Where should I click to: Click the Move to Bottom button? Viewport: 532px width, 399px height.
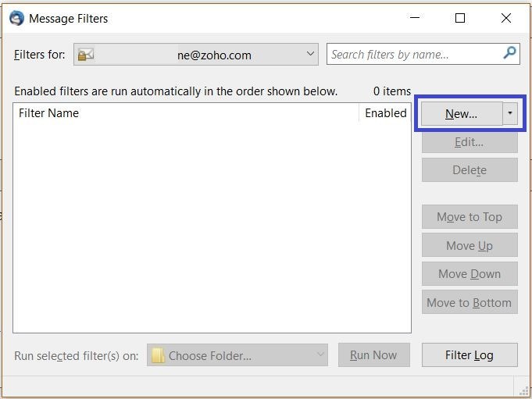point(470,302)
